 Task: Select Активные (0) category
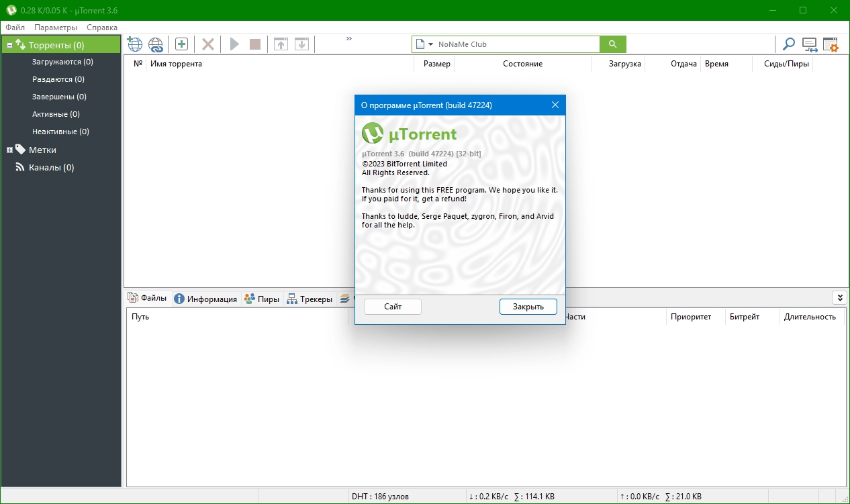(x=56, y=114)
